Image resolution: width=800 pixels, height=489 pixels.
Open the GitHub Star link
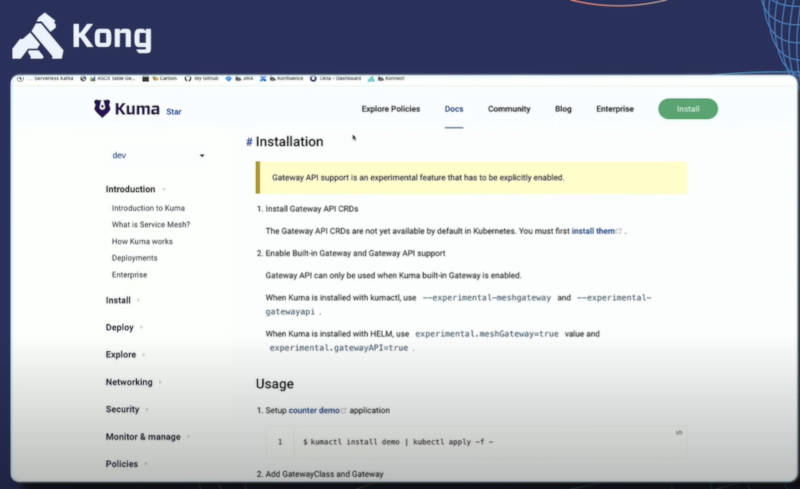[173, 112]
